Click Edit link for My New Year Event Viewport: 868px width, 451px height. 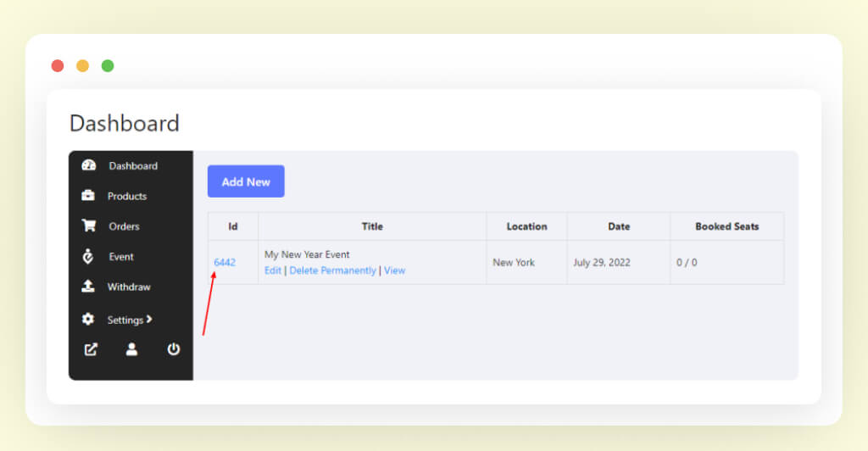(x=273, y=270)
